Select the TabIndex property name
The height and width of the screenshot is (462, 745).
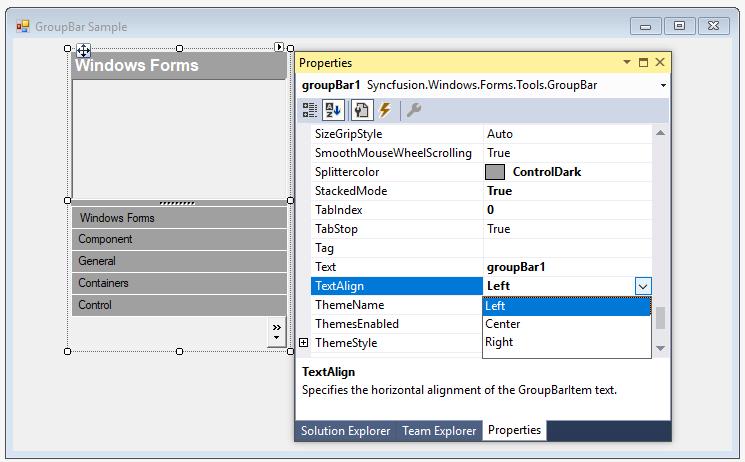tap(338, 210)
